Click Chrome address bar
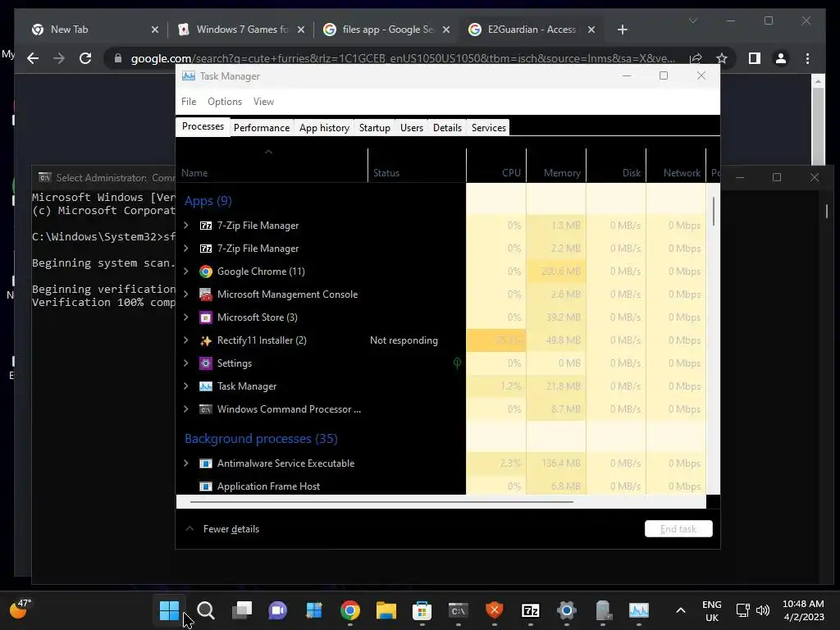 pyautogui.click(x=402, y=58)
